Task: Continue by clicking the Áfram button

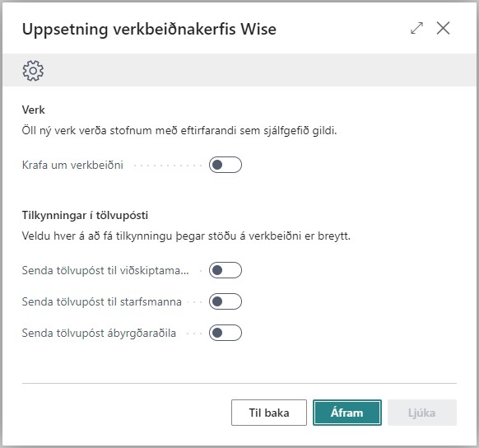Action: click(347, 413)
